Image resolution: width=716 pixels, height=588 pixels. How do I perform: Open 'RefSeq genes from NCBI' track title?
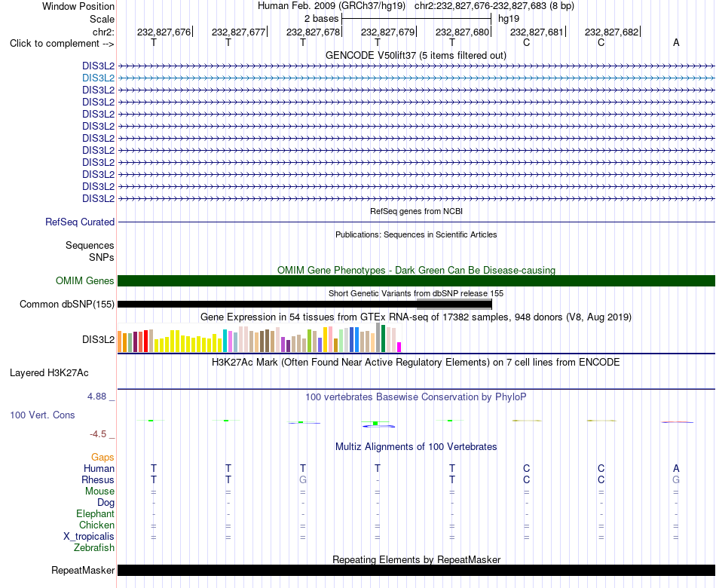[x=416, y=211]
